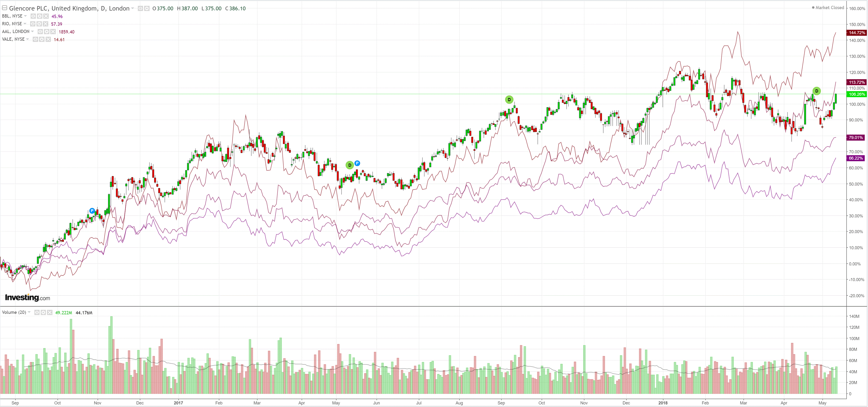Click dividend marker D near September 2017
The height and width of the screenshot is (407, 868).
click(x=509, y=99)
